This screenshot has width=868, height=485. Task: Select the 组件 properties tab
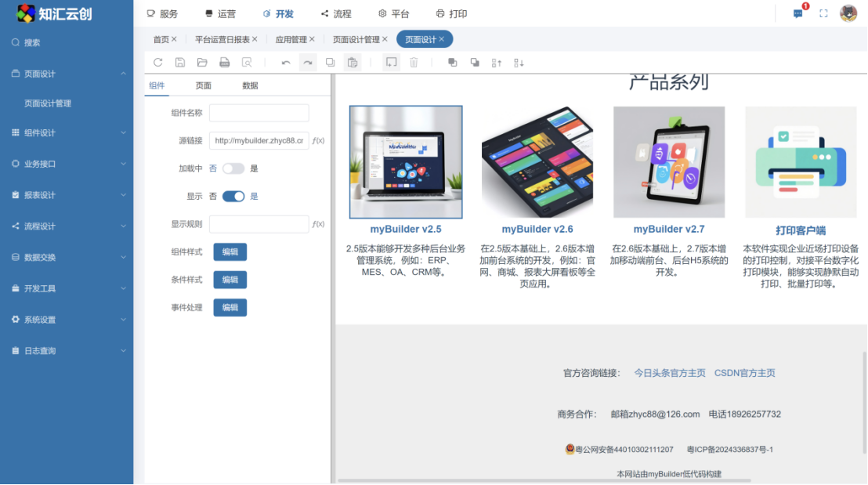pos(157,85)
